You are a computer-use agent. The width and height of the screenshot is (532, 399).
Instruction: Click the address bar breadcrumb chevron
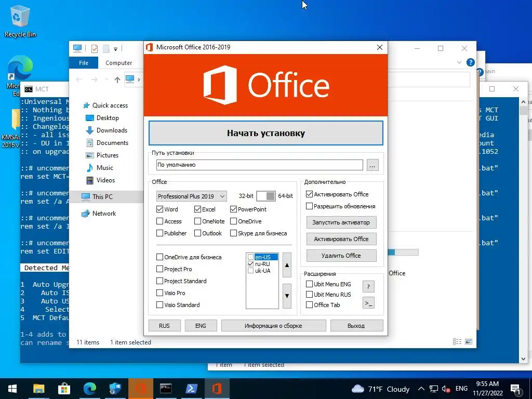tap(139, 79)
